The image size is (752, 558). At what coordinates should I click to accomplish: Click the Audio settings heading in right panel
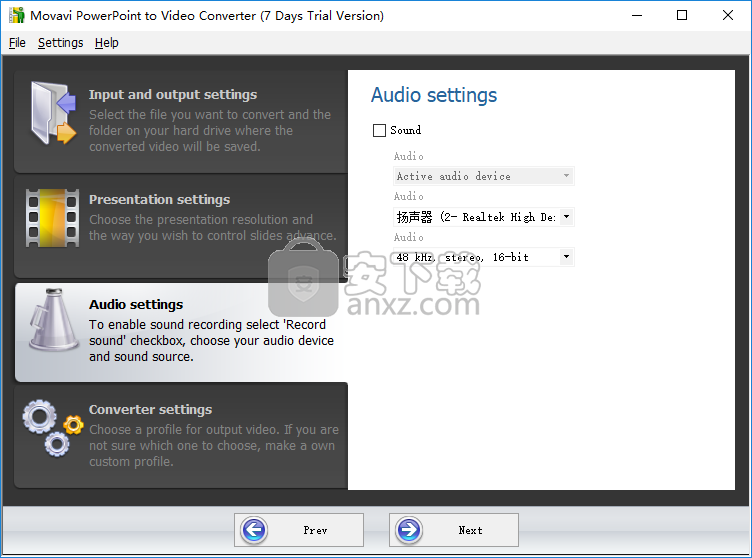tap(434, 95)
